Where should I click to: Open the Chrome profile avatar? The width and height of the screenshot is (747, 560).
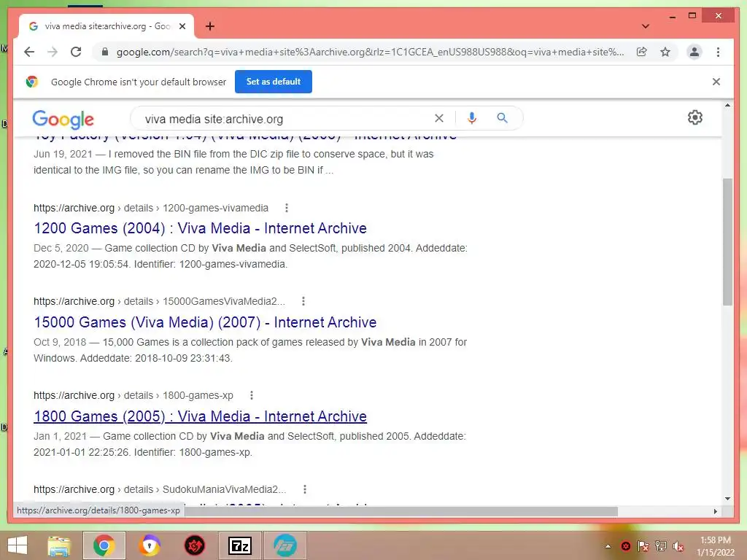coord(694,52)
